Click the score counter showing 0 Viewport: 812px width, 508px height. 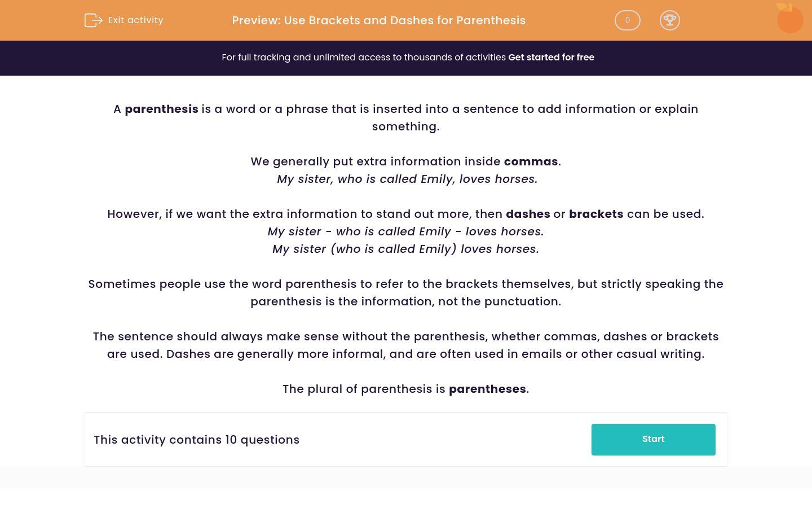[x=627, y=20]
